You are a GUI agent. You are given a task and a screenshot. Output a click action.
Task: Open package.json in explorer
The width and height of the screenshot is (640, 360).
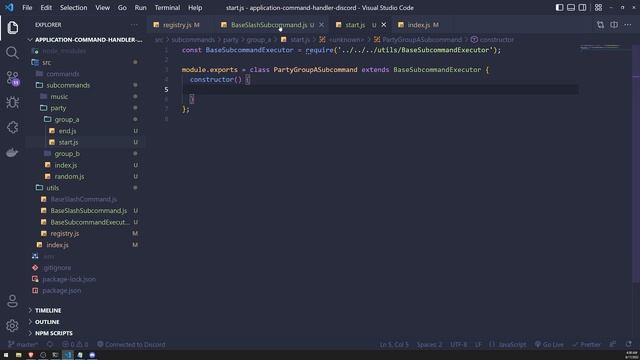click(x=86, y=291)
